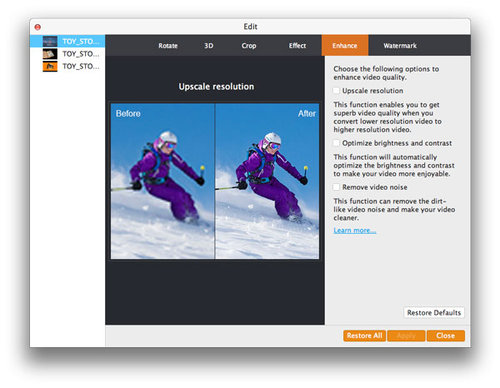
Task: Select the third TOY_STO orange thumbnail
Action: click(x=50, y=66)
